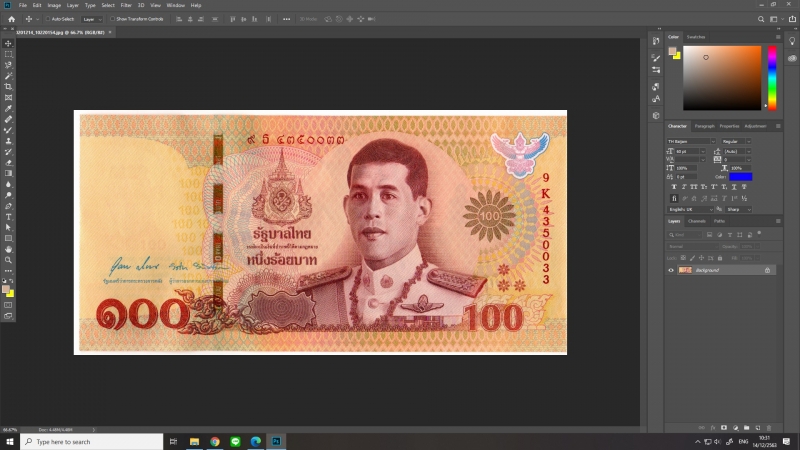Toggle the Auto-Select checkbox
Screen dimensions: 800x450
(47, 19)
